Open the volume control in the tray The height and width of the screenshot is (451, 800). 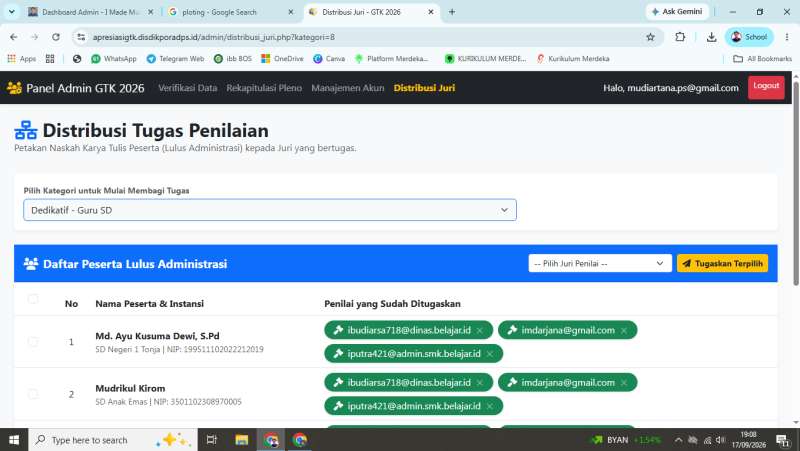point(720,440)
